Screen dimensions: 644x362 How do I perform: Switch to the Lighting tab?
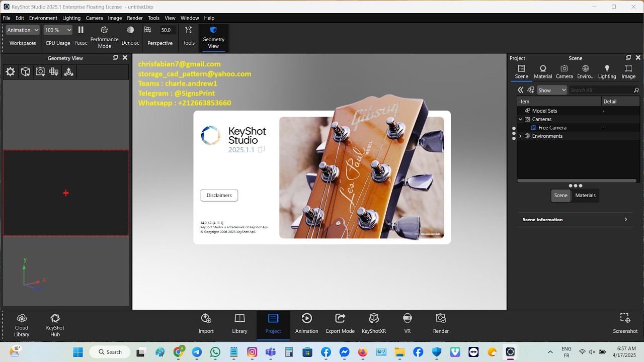coord(607,72)
